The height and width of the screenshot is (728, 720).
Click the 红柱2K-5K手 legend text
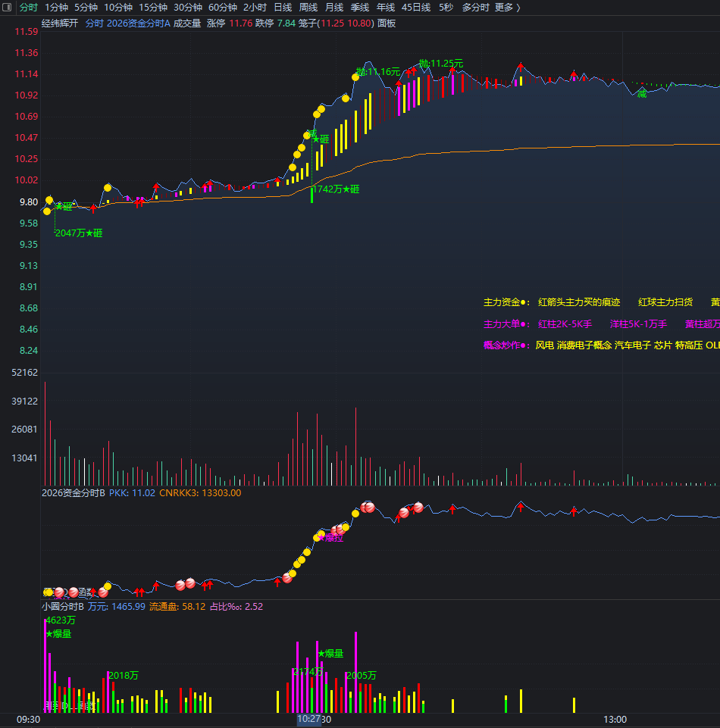click(x=565, y=324)
